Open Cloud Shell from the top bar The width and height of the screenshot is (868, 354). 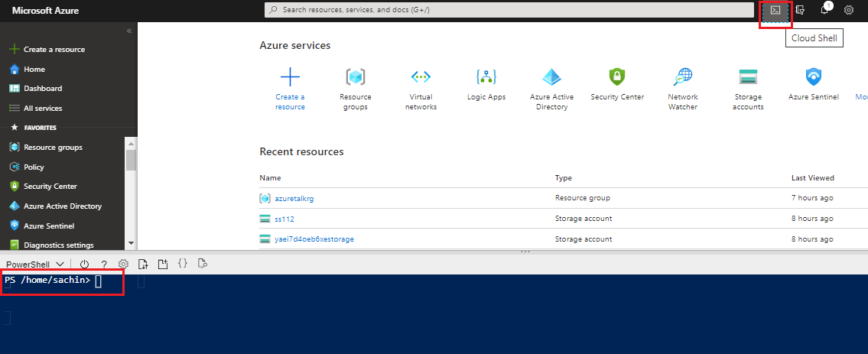(776, 10)
